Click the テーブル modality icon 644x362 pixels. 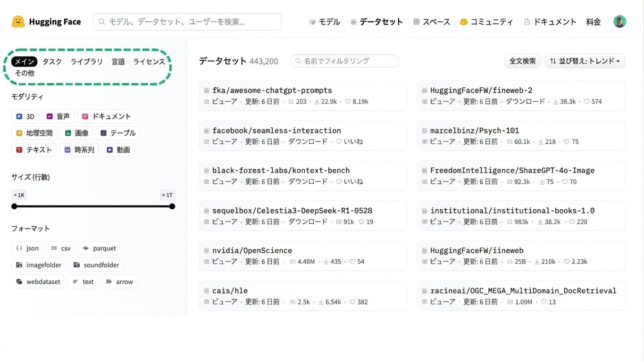click(104, 133)
